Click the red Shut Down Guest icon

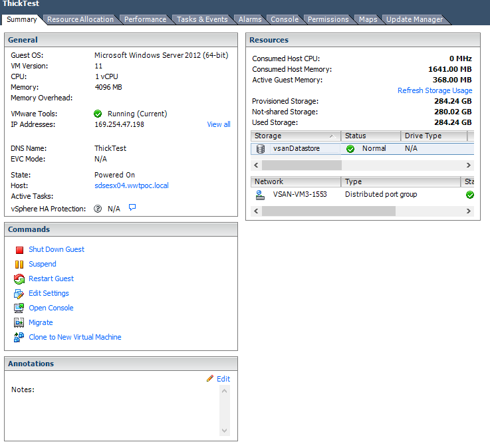[19, 250]
